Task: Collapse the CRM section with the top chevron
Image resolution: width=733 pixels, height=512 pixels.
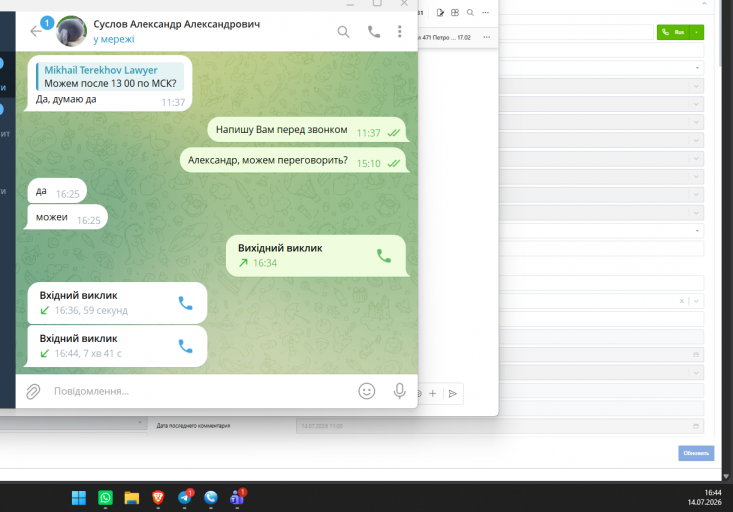Action: 704,4
